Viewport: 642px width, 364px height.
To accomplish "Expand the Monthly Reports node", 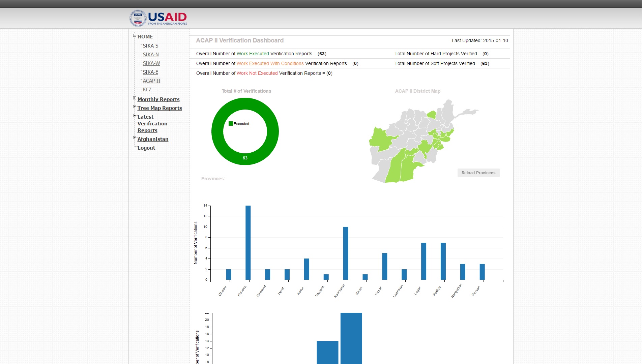I will (x=135, y=98).
